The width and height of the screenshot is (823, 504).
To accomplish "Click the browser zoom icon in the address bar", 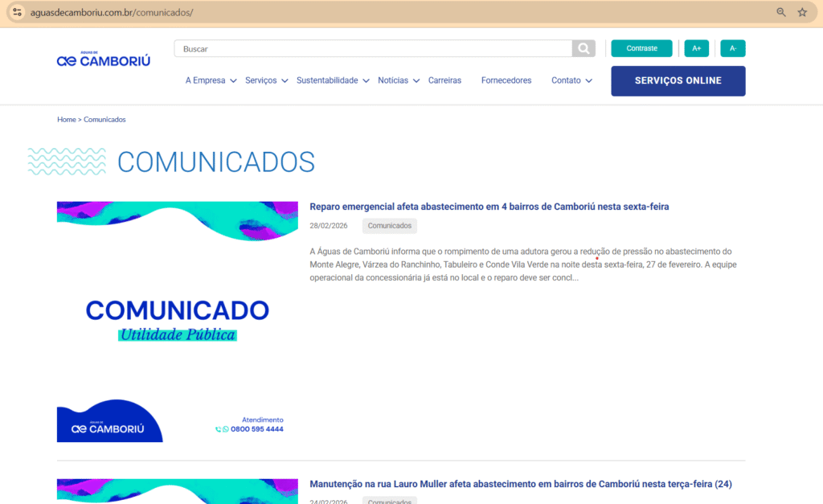I will pyautogui.click(x=780, y=12).
